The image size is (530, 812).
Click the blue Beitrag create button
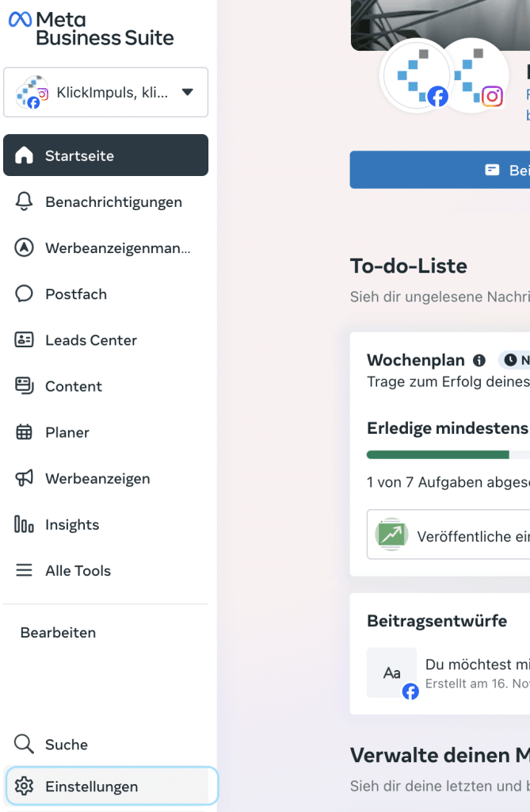point(440,170)
